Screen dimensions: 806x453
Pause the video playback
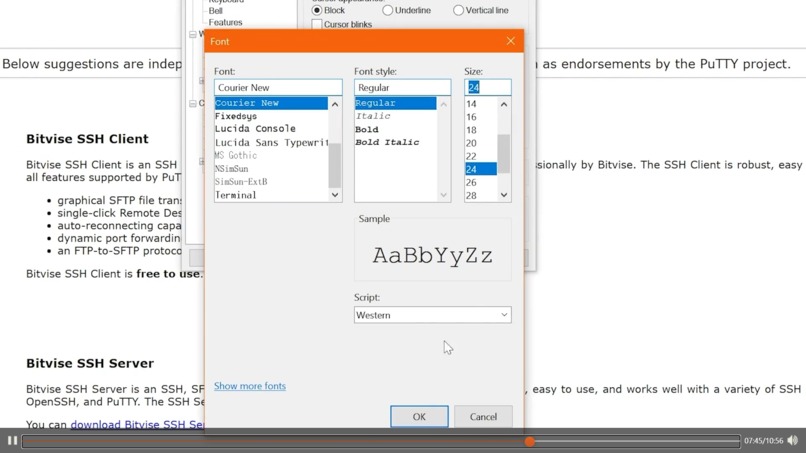coord(12,441)
